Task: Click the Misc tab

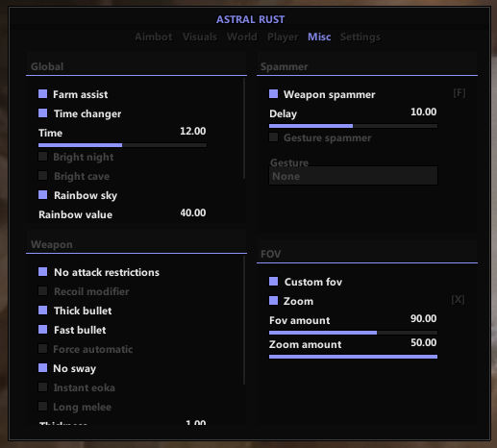Action: tap(319, 37)
